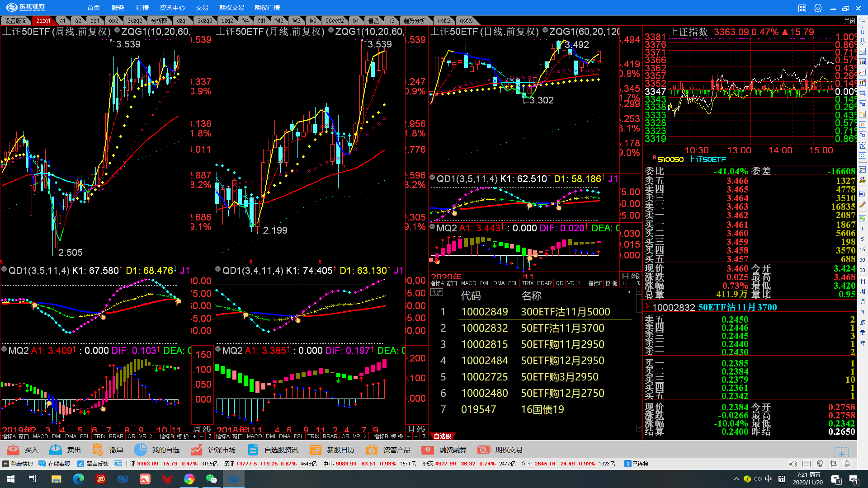Click the candlestick chart icon in right sidebar

click(863, 82)
